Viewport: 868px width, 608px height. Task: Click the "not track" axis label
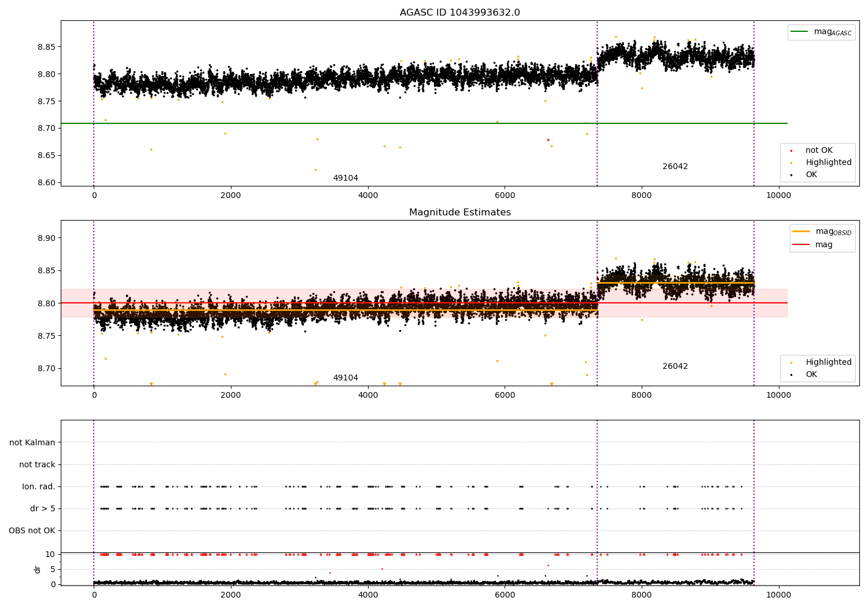(x=37, y=465)
